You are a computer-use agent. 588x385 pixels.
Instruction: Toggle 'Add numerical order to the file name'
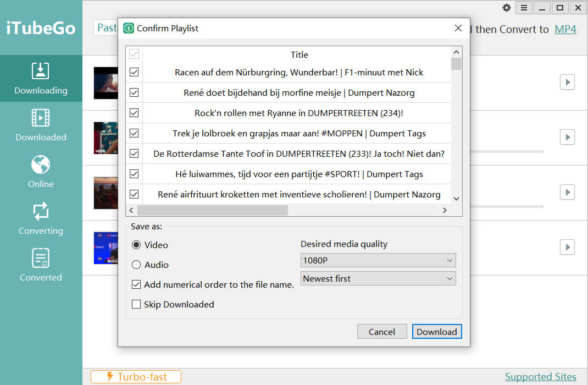[136, 284]
